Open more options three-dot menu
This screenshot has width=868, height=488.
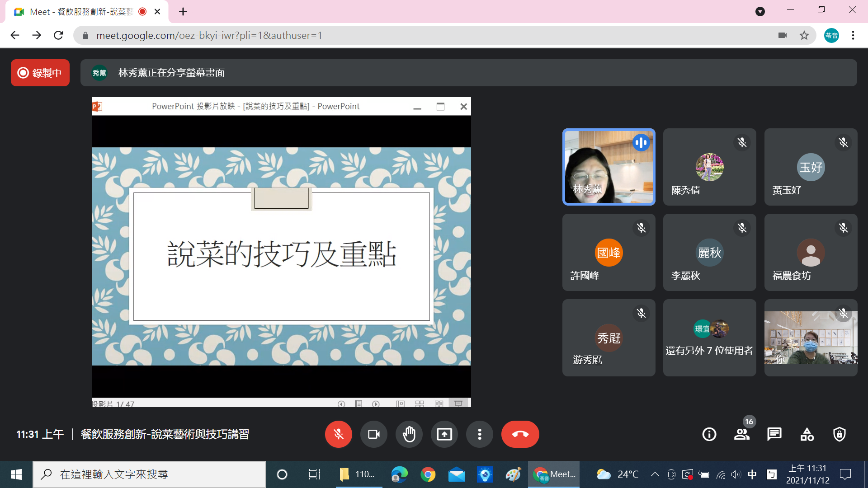479,434
